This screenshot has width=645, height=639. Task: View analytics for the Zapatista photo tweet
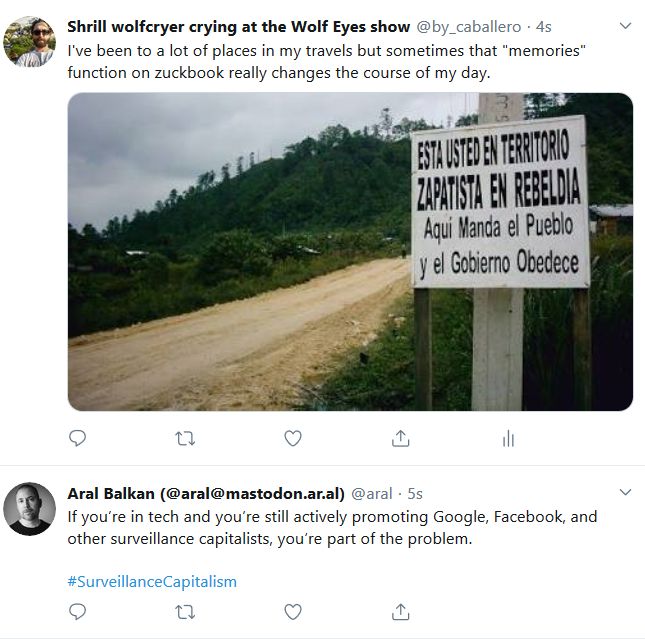(x=508, y=438)
